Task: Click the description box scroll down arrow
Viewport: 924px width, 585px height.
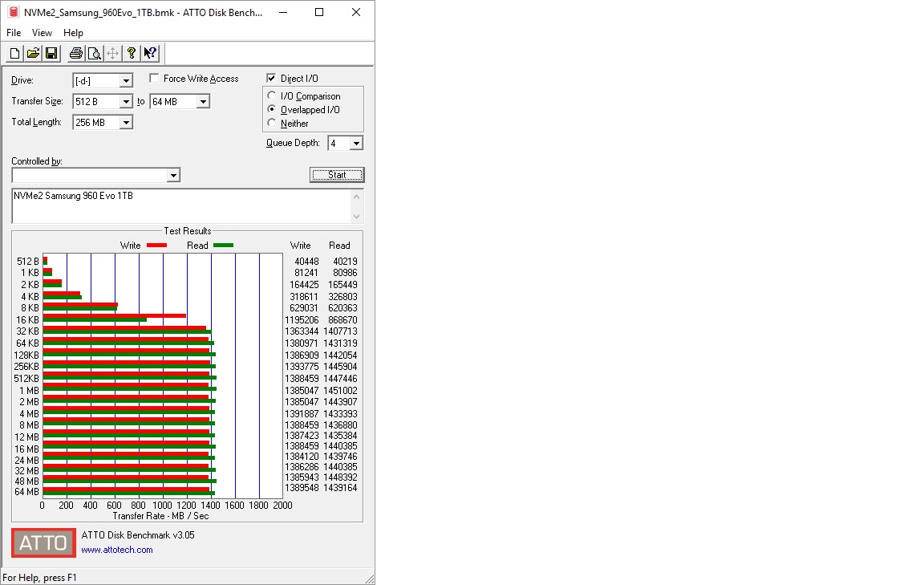Action: pos(356,217)
